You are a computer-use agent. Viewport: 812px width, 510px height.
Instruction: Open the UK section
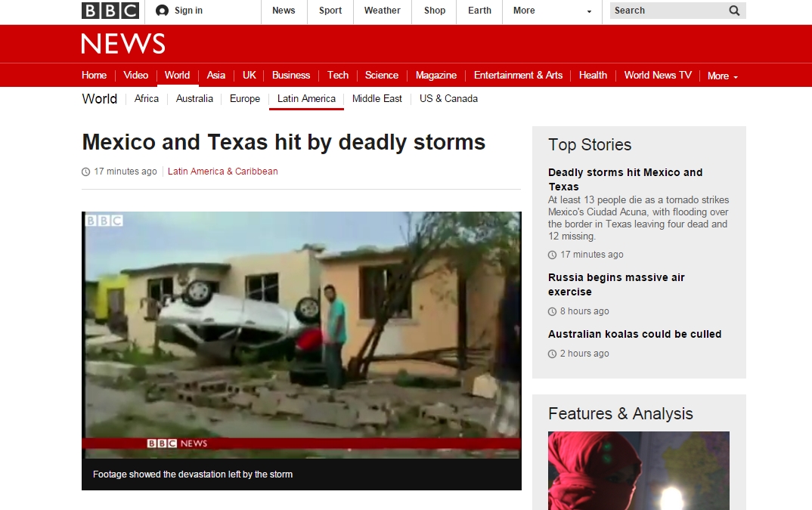click(x=249, y=75)
